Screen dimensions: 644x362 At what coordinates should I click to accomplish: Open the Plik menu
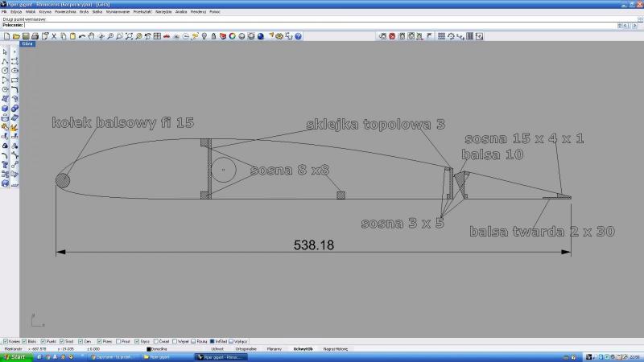coord(5,13)
